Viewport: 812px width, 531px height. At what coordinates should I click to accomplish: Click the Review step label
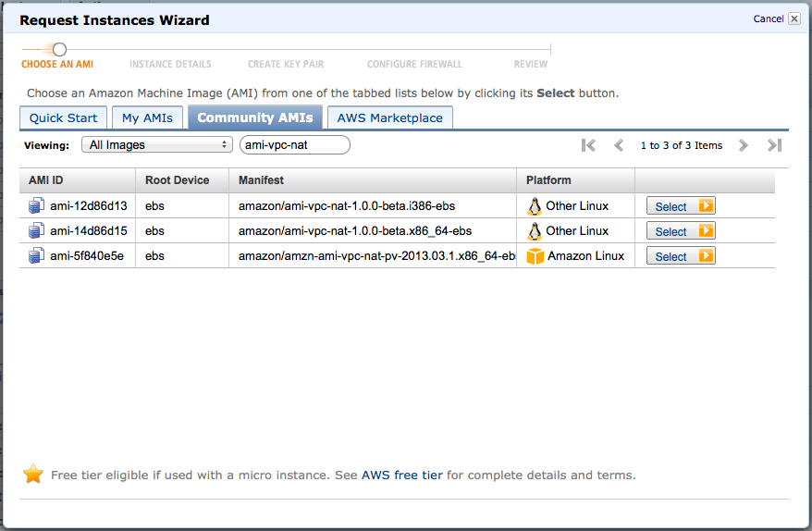click(x=530, y=64)
